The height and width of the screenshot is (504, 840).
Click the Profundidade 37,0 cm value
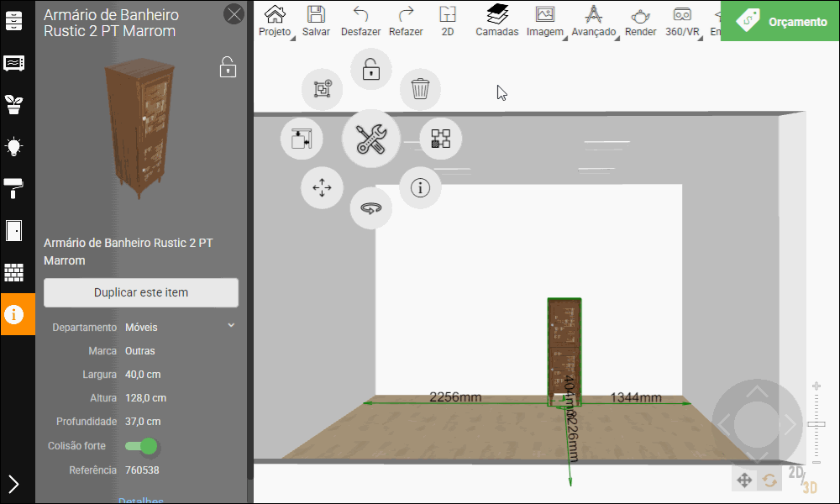click(x=143, y=422)
